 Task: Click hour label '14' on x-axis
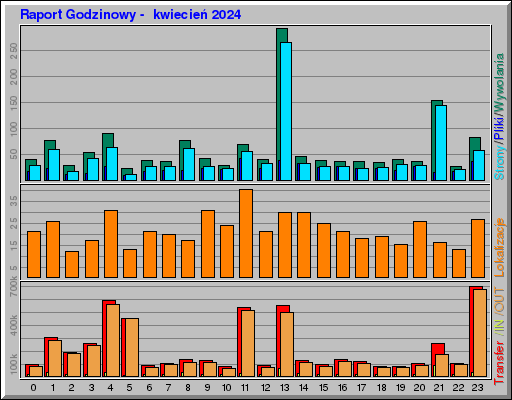click(x=304, y=388)
